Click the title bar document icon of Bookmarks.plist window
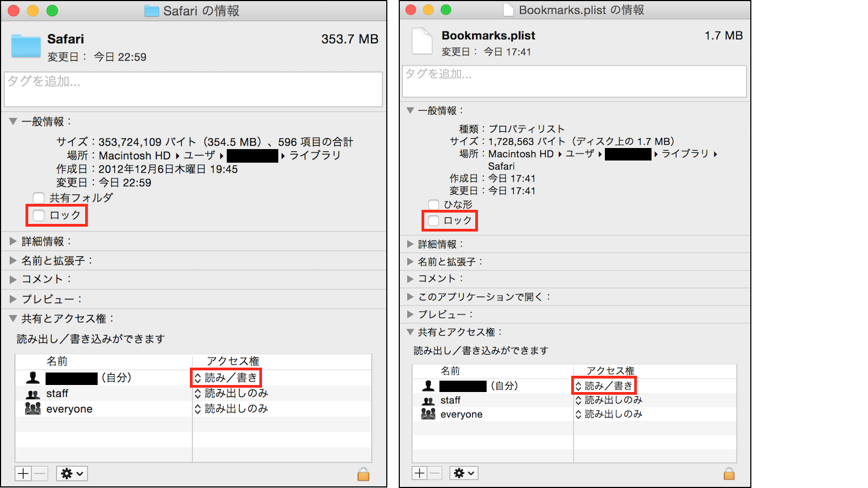This screenshot has width=868, height=488. [x=508, y=10]
